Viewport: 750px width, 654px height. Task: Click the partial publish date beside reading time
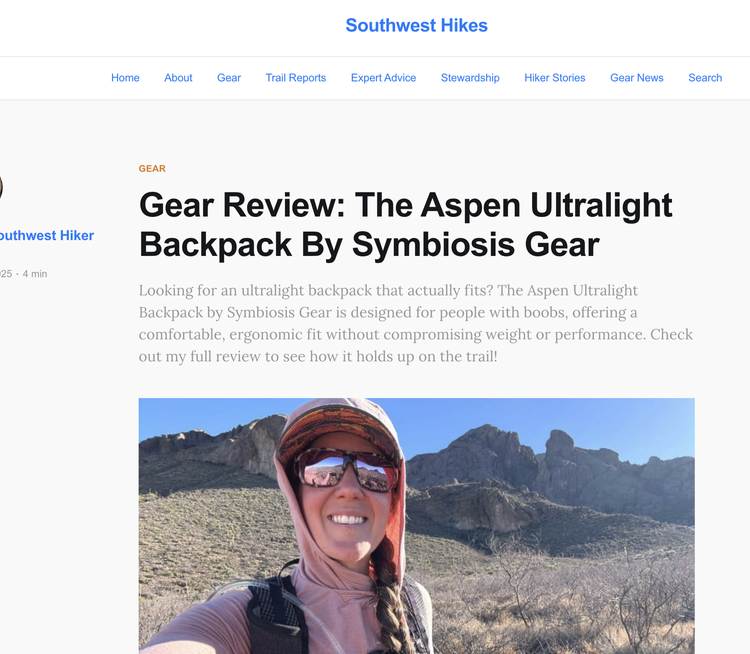tap(6, 274)
